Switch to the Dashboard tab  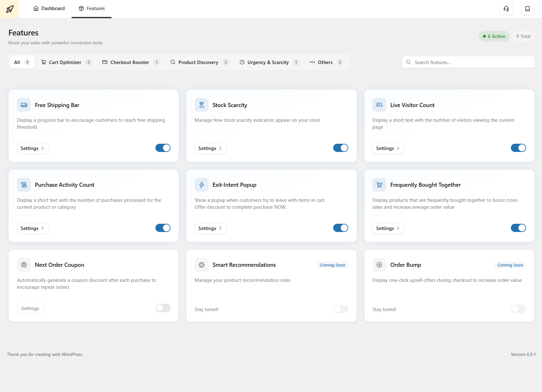tap(49, 8)
